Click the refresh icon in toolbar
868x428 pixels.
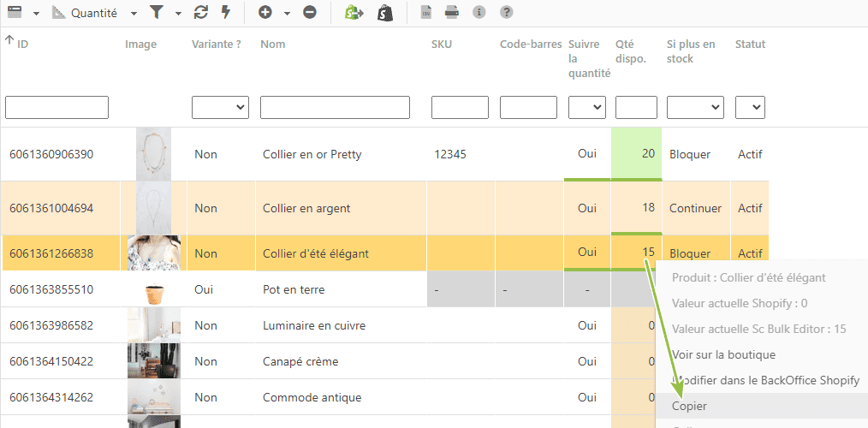point(201,13)
